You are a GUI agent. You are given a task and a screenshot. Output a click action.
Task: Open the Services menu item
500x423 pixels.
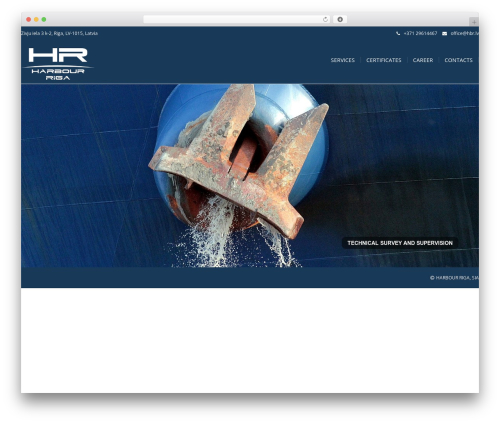(342, 60)
